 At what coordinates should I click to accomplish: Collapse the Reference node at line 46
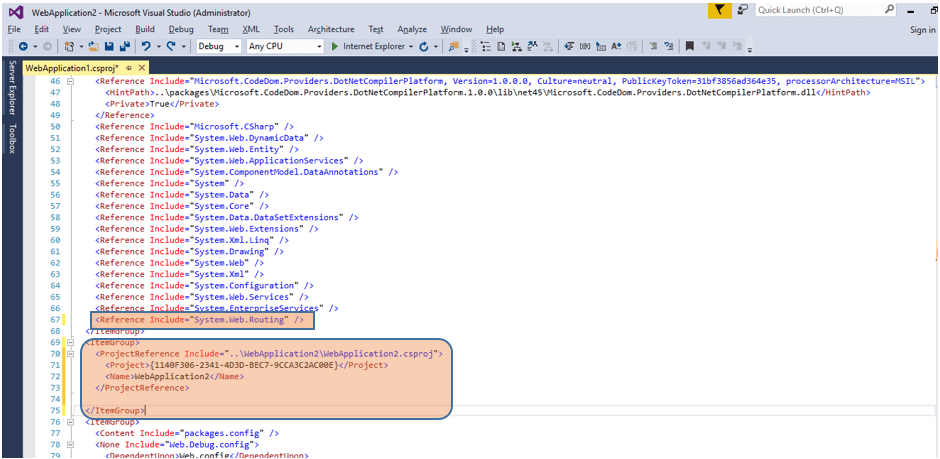tap(71, 81)
